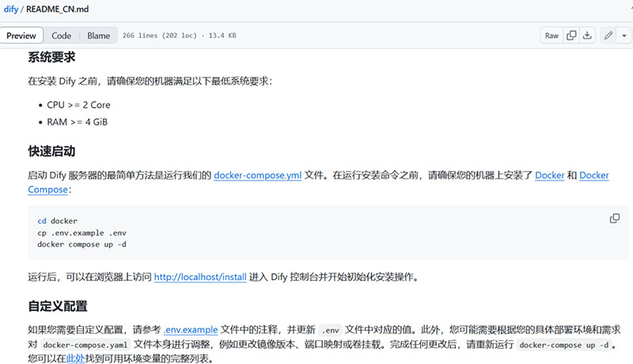Click '266 lines (202 loc)' file info

160,36
